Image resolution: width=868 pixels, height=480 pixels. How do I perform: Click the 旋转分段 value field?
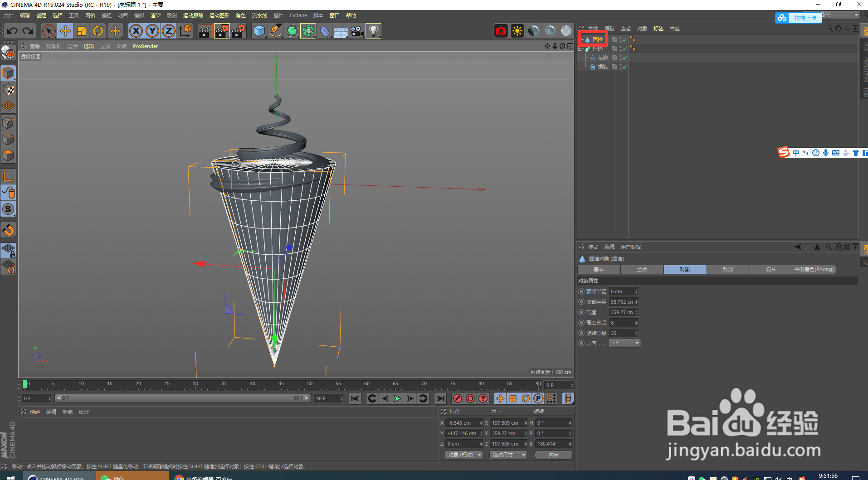coord(621,333)
